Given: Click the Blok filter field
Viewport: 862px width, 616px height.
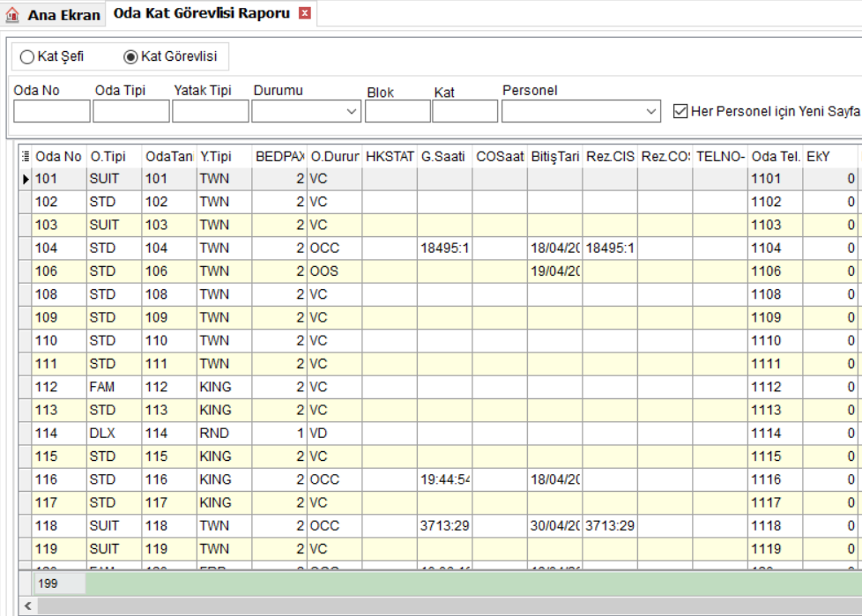Looking at the screenshot, I should click(398, 111).
